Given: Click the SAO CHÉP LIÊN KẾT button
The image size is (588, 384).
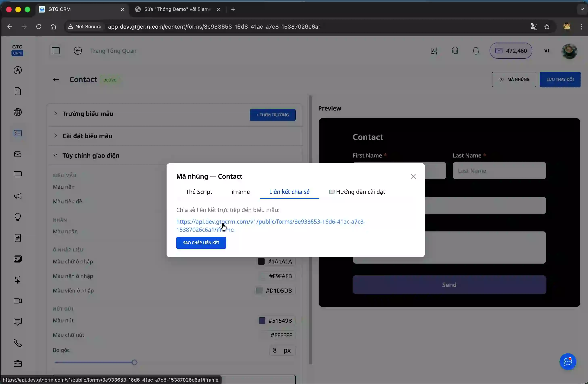Looking at the screenshot, I should 201,243.
